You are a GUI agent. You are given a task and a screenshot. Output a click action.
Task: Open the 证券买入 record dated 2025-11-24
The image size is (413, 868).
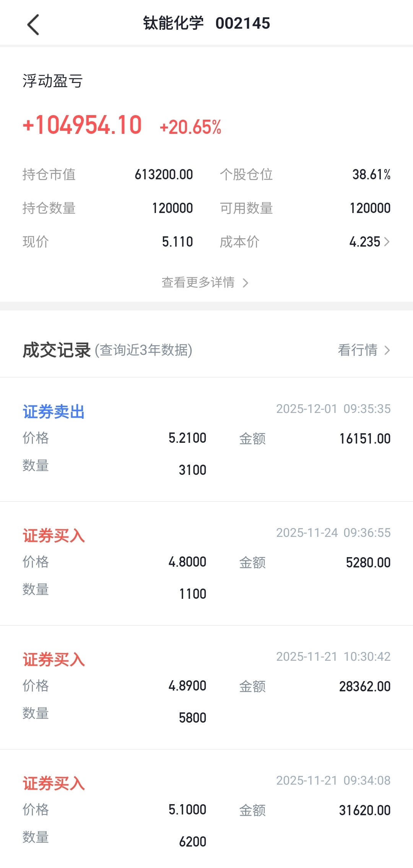(x=206, y=564)
